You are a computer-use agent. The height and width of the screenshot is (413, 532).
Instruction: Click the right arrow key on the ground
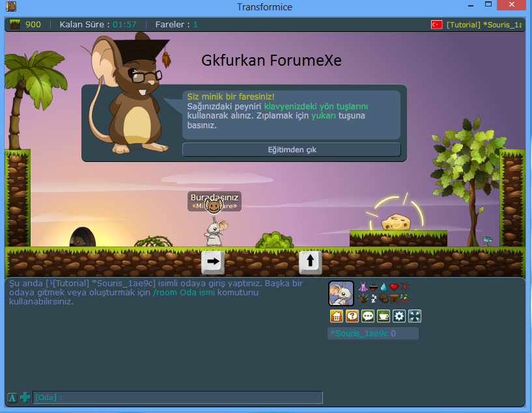click(x=213, y=262)
